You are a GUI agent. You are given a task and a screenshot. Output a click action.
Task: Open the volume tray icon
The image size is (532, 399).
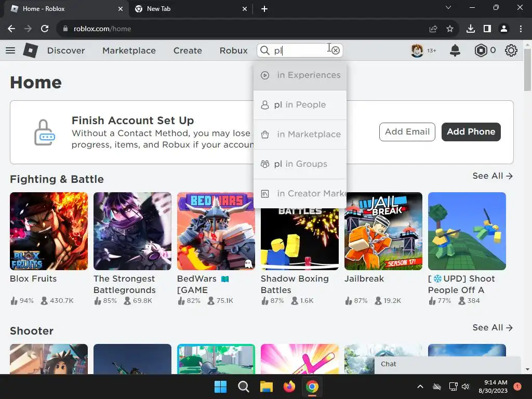click(465, 387)
